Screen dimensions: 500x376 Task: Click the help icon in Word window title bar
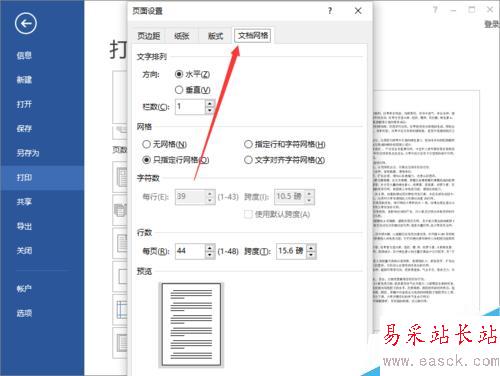click(435, 10)
